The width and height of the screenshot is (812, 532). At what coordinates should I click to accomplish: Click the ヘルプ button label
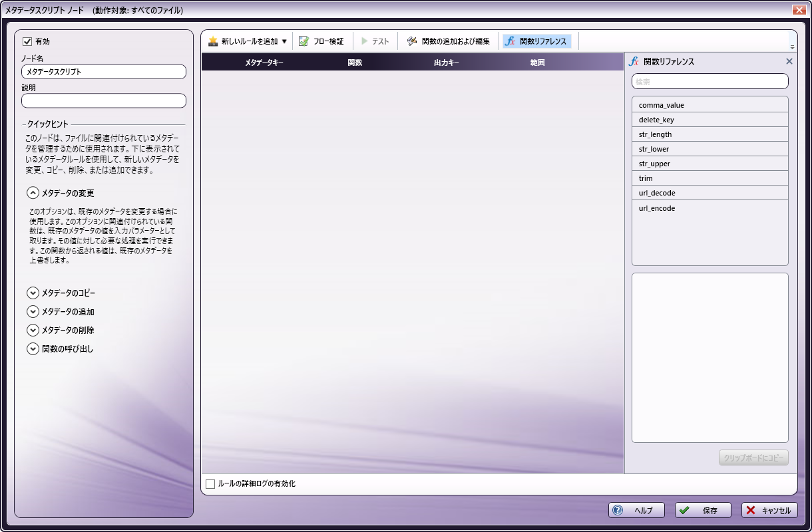point(644,511)
